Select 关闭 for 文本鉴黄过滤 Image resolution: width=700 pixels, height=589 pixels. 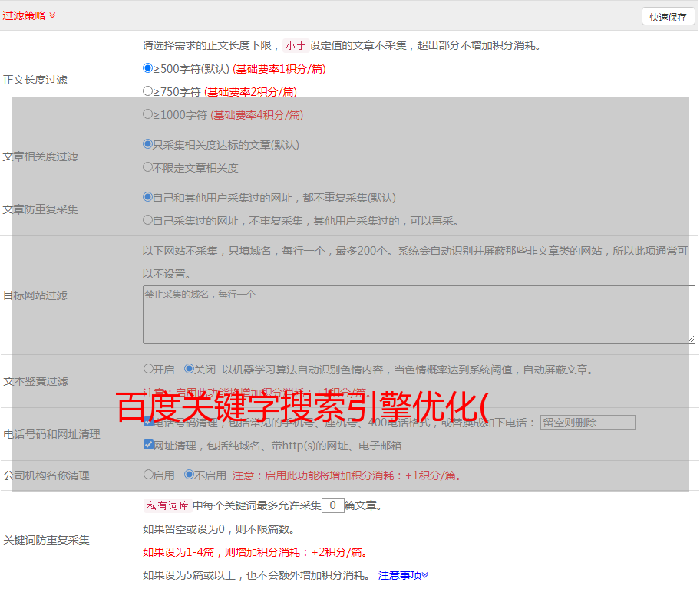pos(189,369)
